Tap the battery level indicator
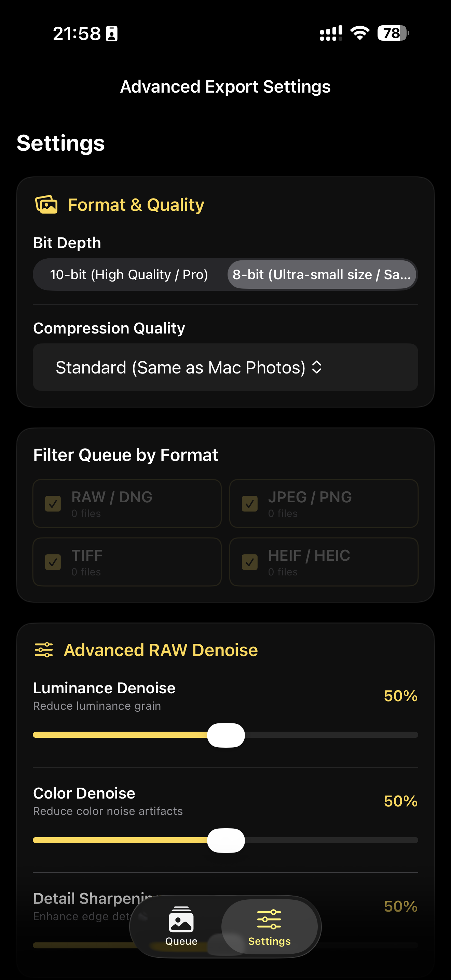The width and height of the screenshot is (451, 980). 393,33
